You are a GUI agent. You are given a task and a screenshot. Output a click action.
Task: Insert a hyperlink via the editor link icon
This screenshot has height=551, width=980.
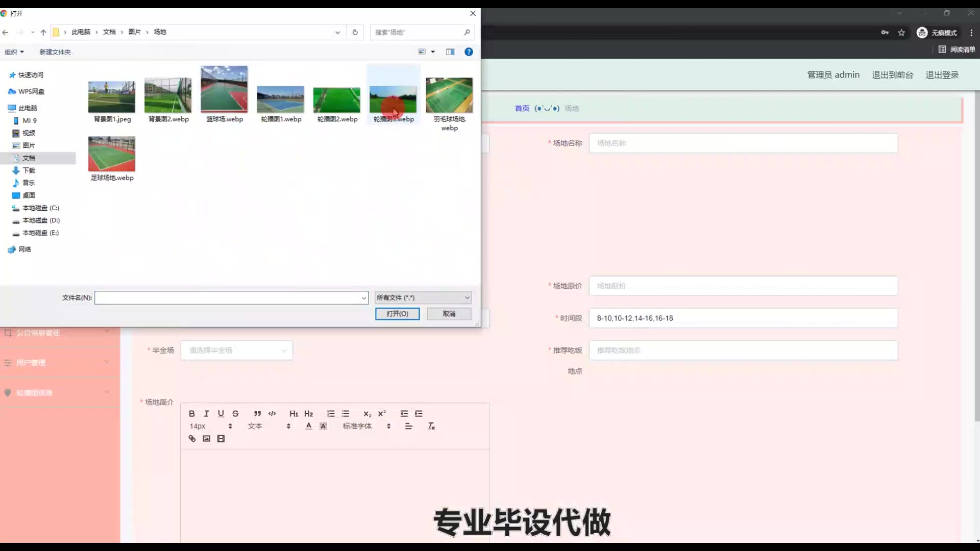[x=192, y=439]
